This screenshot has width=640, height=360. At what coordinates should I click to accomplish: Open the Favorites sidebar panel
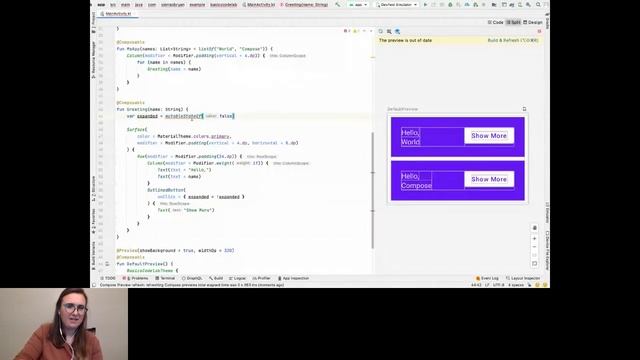coord(93,221)
